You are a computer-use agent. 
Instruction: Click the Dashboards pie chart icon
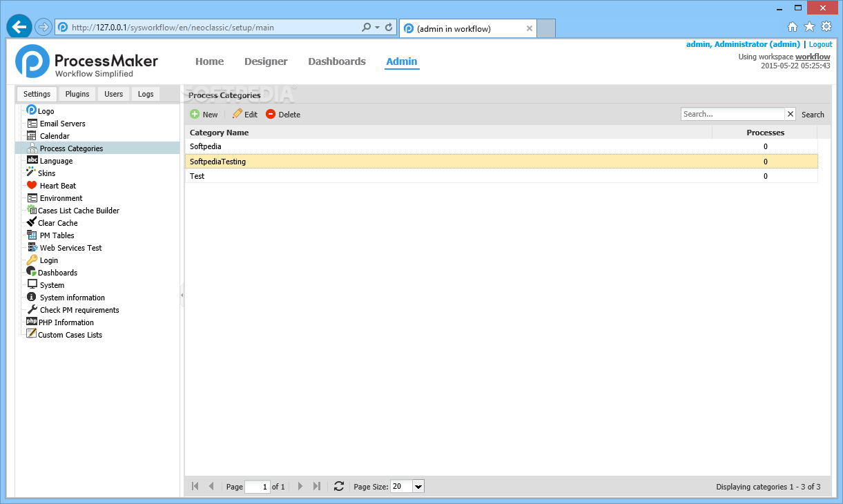pyautogui.click(x=31, y=272)
